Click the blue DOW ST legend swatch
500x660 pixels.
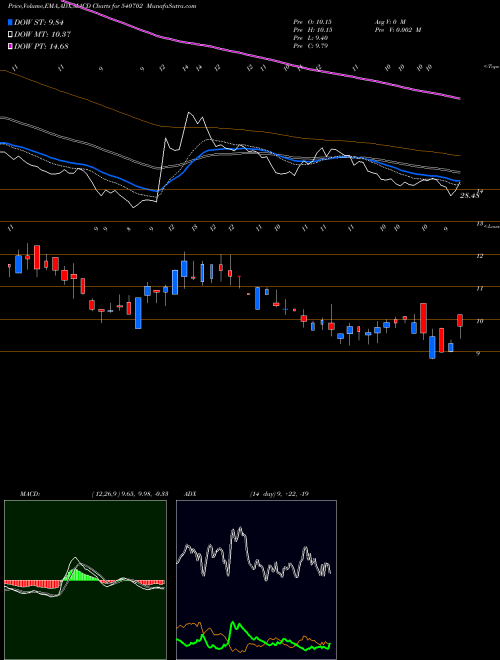(10, 22)
